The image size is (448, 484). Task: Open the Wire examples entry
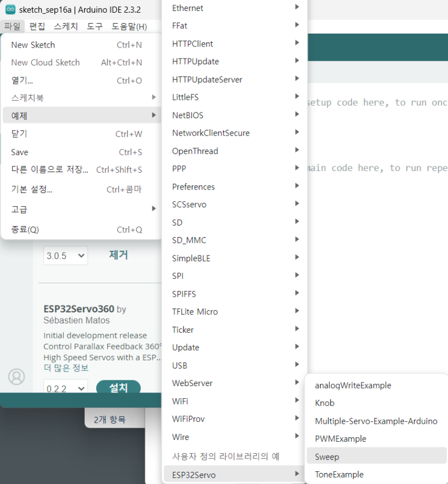point(235,437)
